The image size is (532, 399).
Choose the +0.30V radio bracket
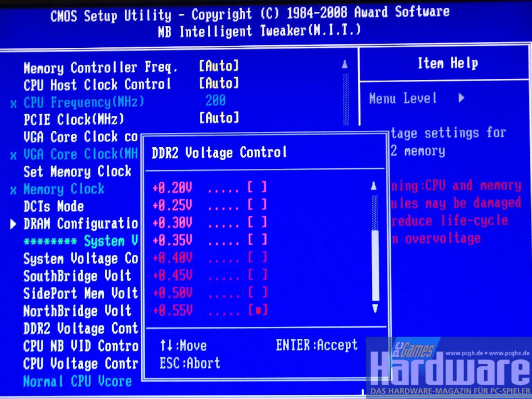click(x=257, y=222)
